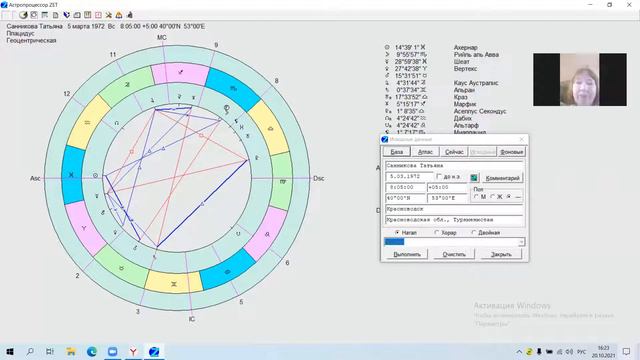Click the 'Сейчас' button
This screenshot has height=360, width=640.
click(454, 152)
